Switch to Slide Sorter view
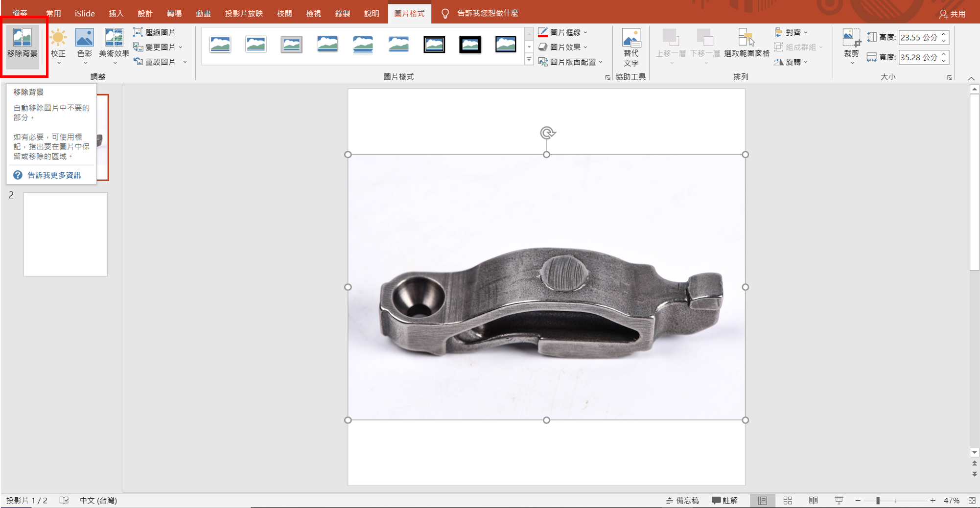980x508 pixels. point(788,500)
